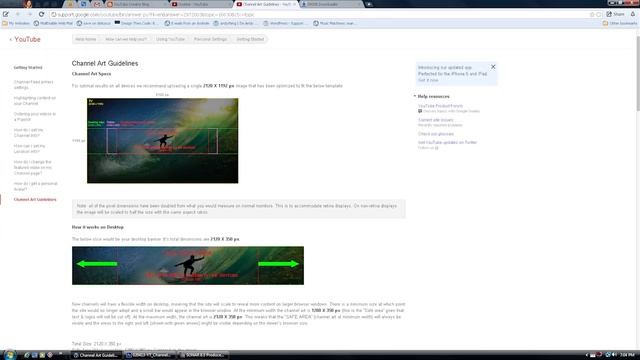Open the pinned Gmail tab icon
The height and width of the screenshot is (360, 640).
click(97, 4)
